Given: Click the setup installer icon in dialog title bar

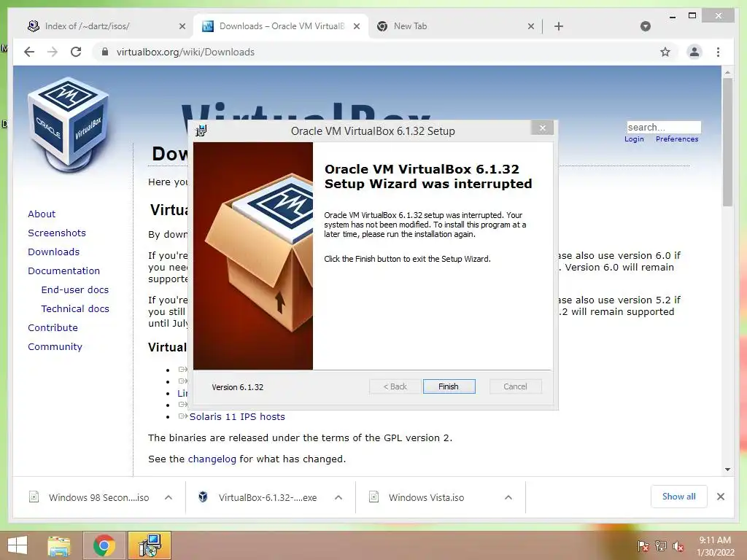Looking at the screenshot, I should [201, 131].
